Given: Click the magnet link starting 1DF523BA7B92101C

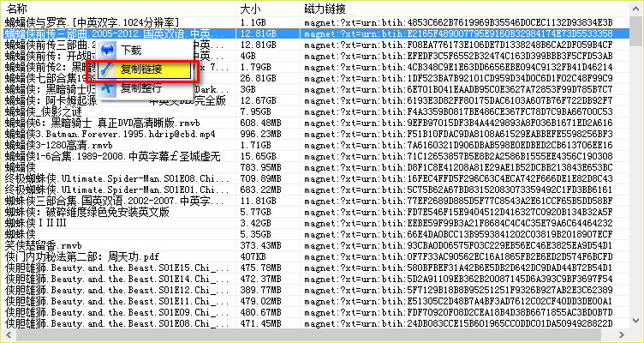Looking at the screenshot, I should pyautogui.click(x=459, y=78).
